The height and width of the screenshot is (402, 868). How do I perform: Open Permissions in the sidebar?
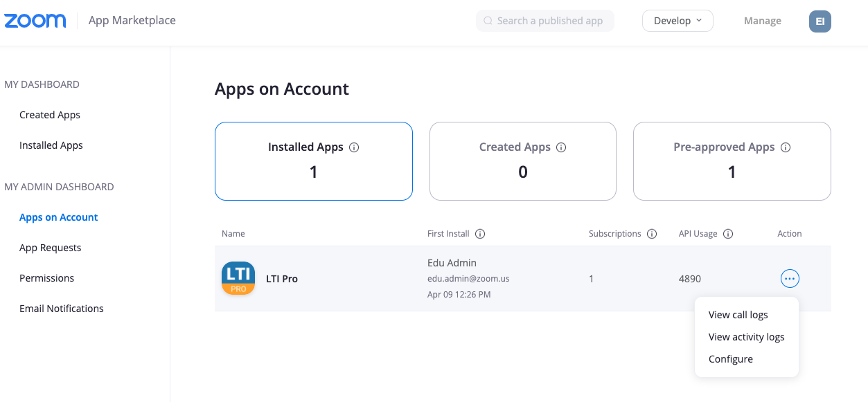click(x=47, y=278)
